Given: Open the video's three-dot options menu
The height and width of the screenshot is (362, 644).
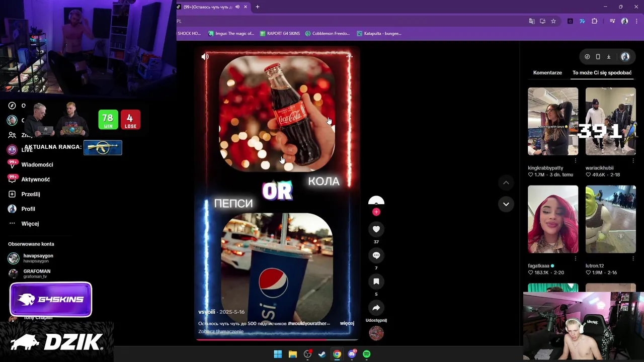Looking at the screenshot, I should [x=349, y=56].
